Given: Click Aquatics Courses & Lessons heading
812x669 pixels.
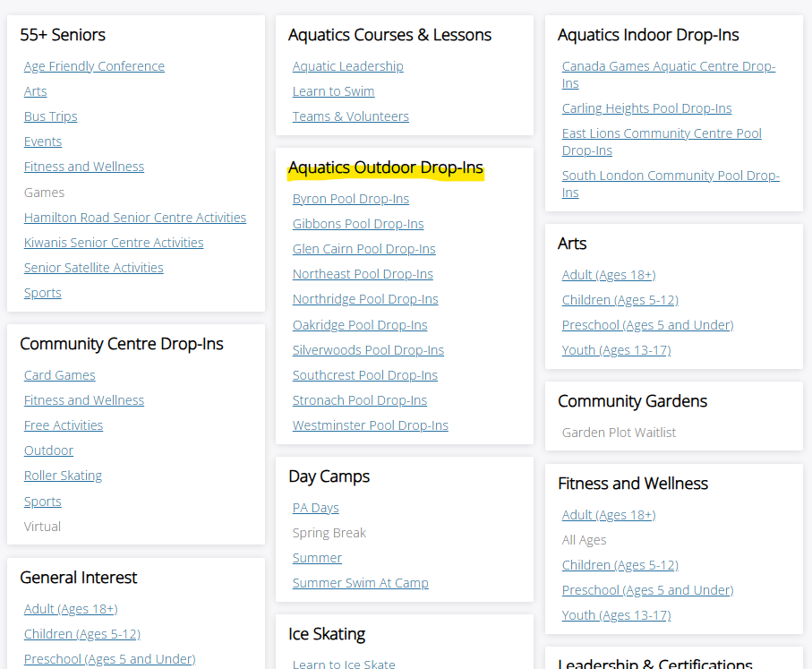Looking at the screenshot, I should 390,35.
